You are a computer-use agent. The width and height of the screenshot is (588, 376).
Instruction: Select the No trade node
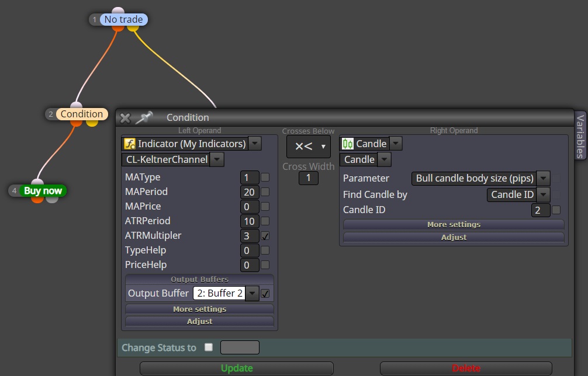[124, 19]
